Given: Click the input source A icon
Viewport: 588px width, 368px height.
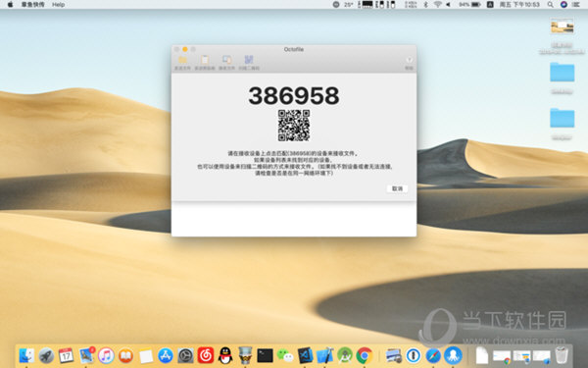Looking at the screenshot, I should [x=490, y=5].
